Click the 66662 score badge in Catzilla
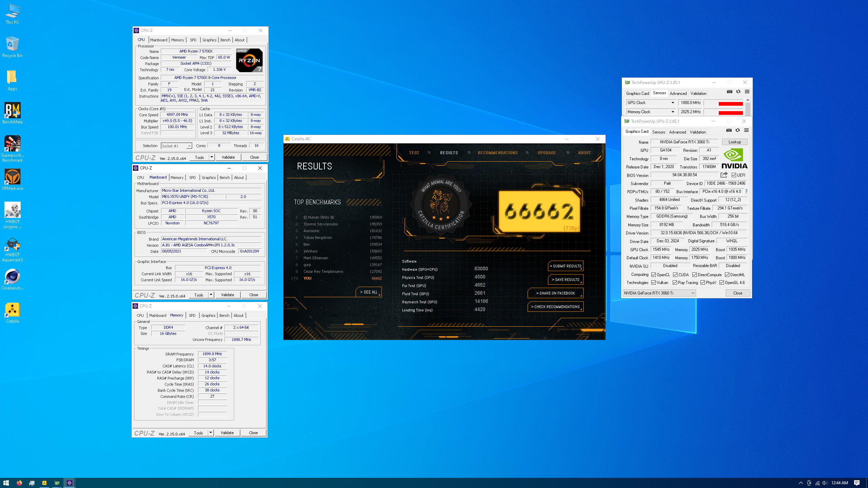868x488 pixels. [x=540, y=211]
